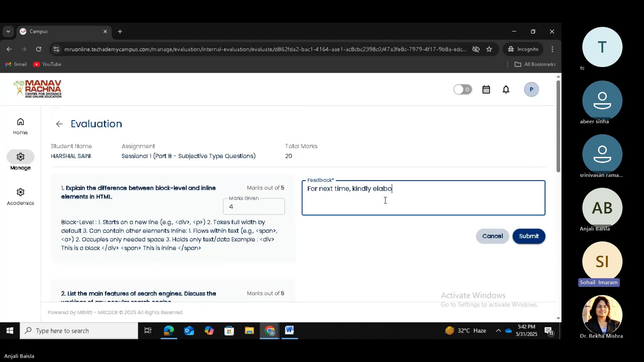Select the Campus browser tab
Screen dimensions: 644x362
[60, 32]
